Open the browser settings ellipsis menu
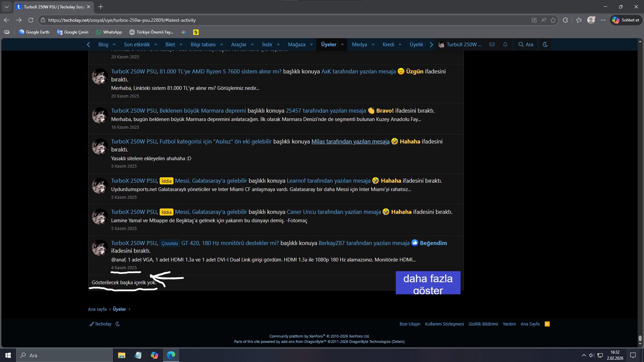 pos(603,20)
